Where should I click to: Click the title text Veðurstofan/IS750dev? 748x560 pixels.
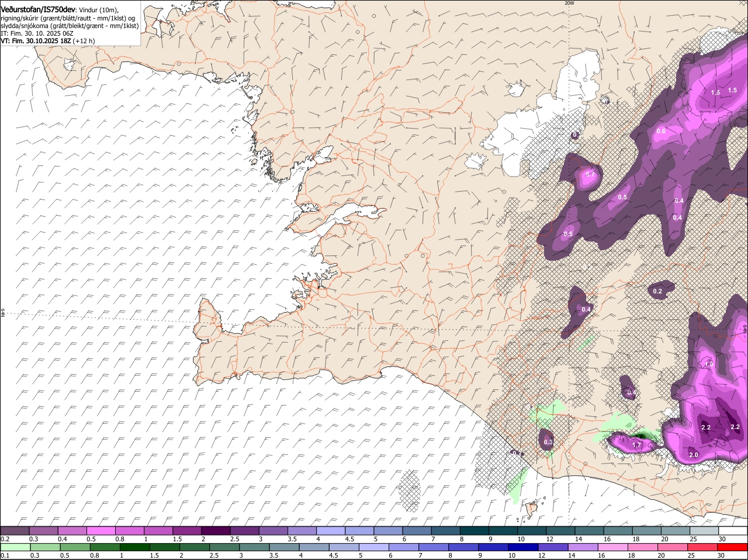click(38, 10)
